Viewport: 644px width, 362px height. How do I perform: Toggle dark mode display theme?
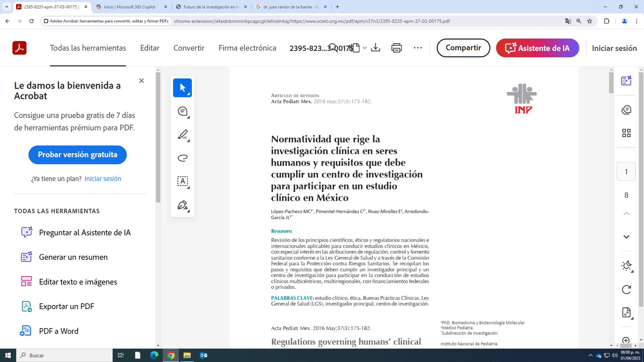(626, 266)
